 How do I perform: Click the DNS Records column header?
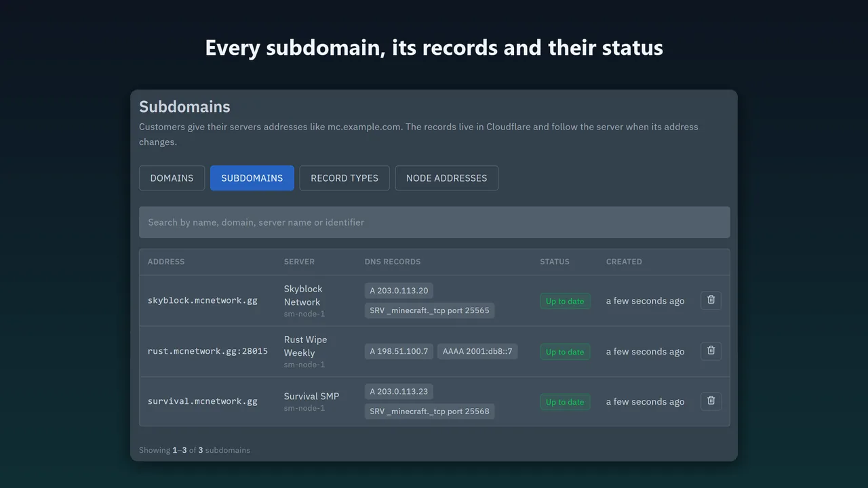point(393,262)
